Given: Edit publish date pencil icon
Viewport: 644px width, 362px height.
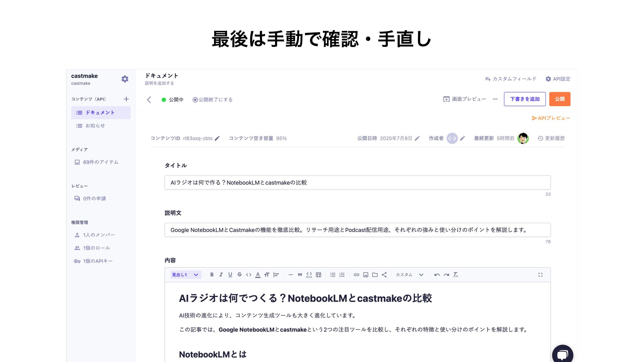Looking at the screenshot, I should [x=417, y=138].
